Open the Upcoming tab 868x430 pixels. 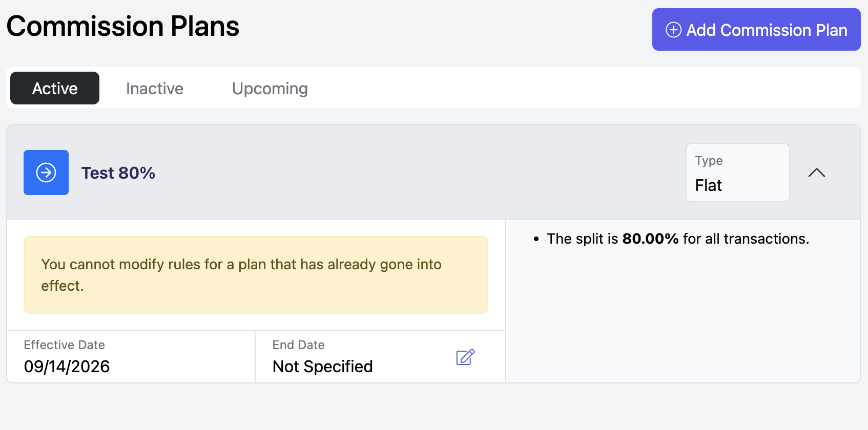tap(270, 89)
